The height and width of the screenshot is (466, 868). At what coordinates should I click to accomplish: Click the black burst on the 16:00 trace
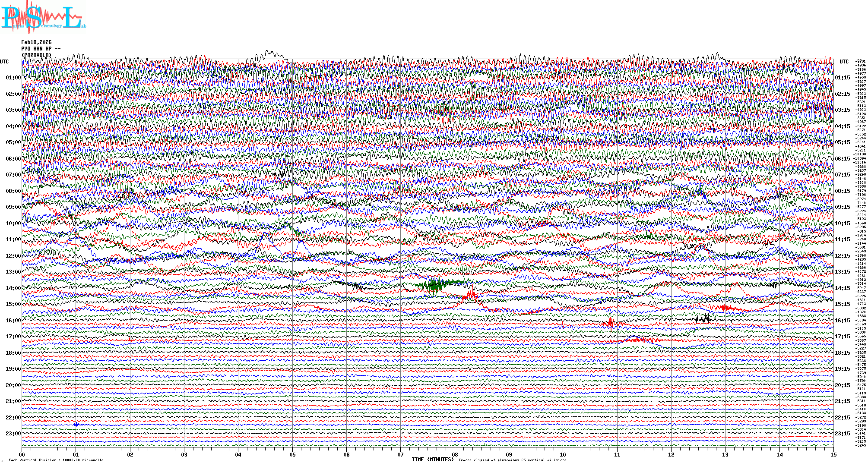coord(703,319)
